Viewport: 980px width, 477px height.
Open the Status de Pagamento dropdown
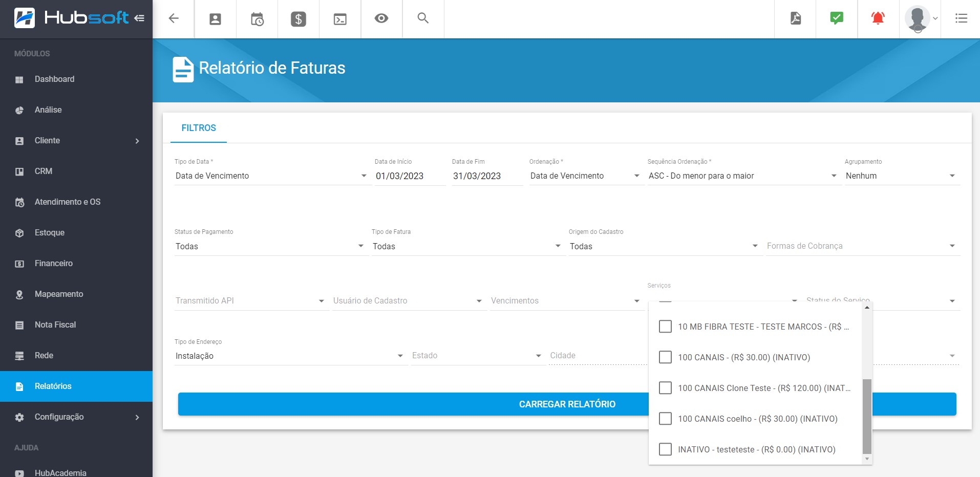pyautogui.click(x=269, y=246)
